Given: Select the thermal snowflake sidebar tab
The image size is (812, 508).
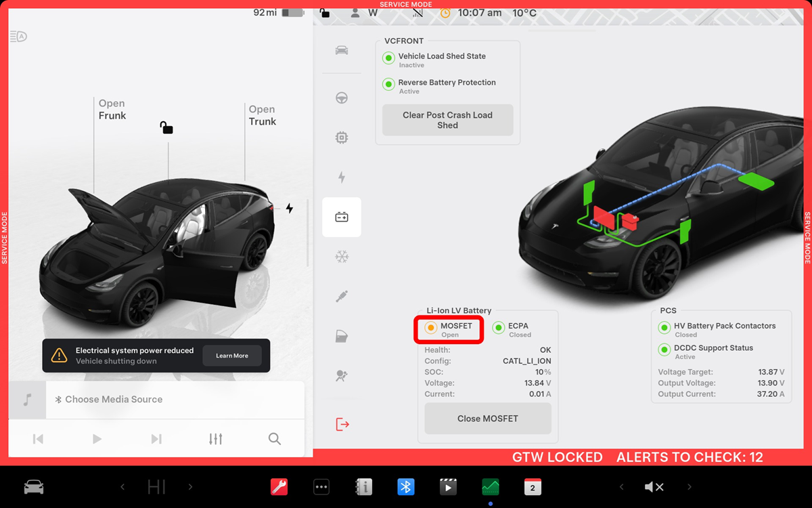Looking at the screenshot, I should (x=342, y=257).
